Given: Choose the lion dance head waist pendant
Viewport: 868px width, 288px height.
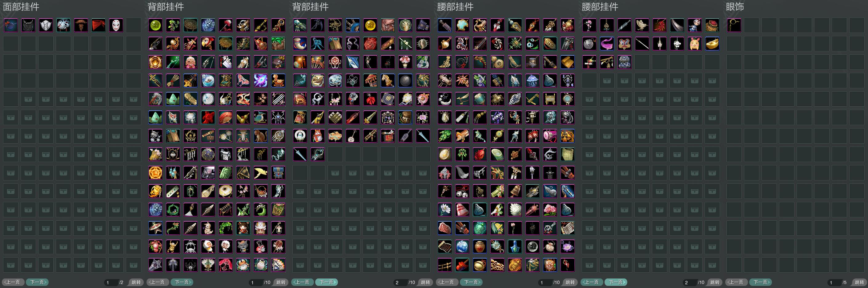Looking at the screenshot, I should coord(625,44).
